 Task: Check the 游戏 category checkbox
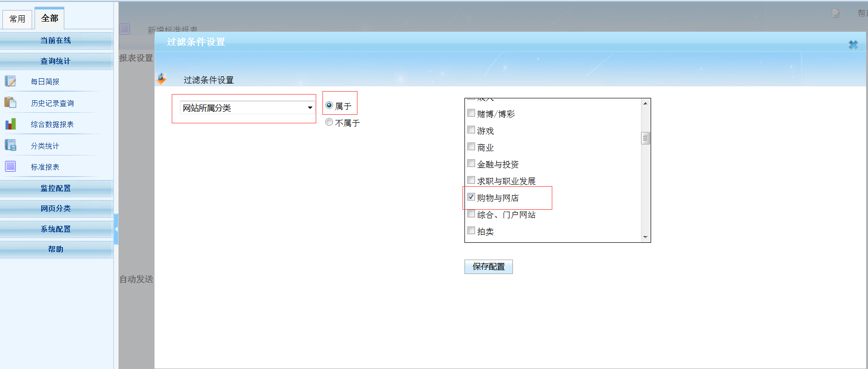coord(471,130)
